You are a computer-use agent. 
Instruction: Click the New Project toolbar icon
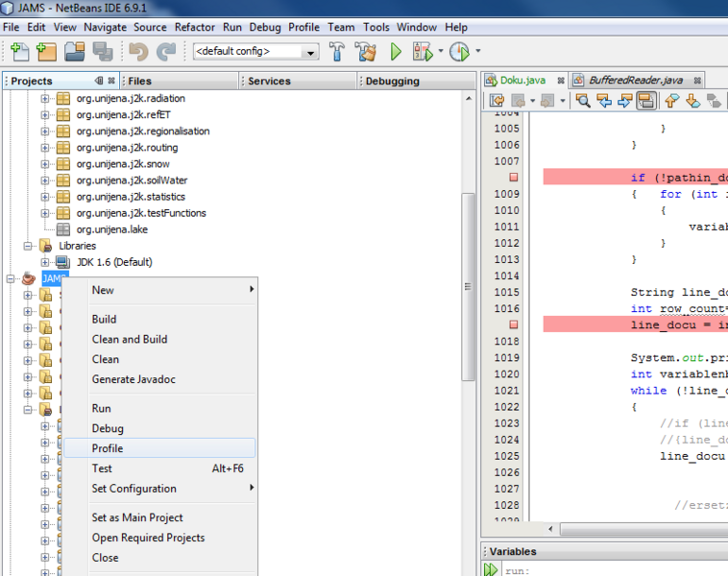coord(44,52)
